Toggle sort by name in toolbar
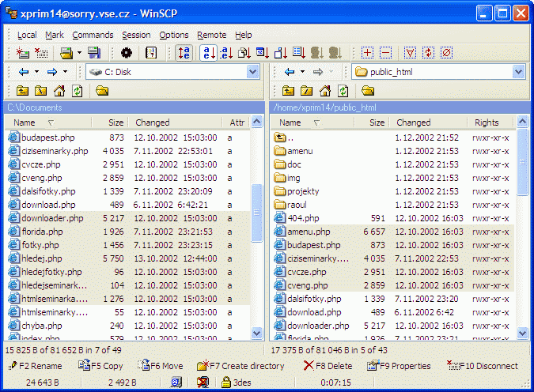 (x=208, y=53)
